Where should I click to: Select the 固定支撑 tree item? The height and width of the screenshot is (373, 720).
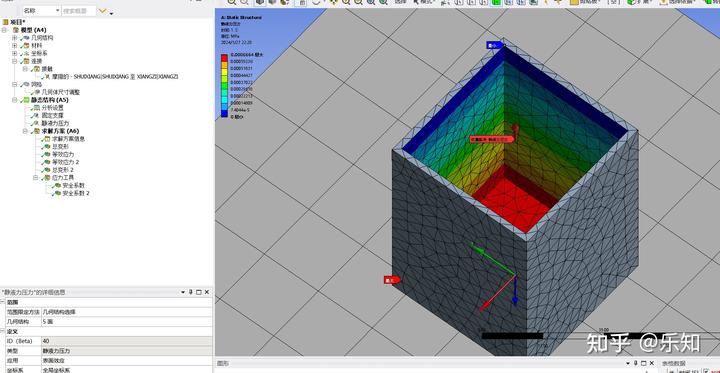tap(52, 116)
